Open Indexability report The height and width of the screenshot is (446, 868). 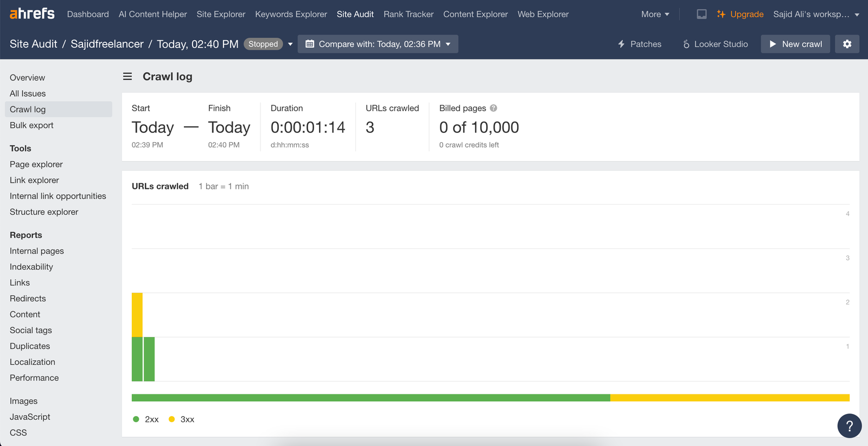pos(31,266)
